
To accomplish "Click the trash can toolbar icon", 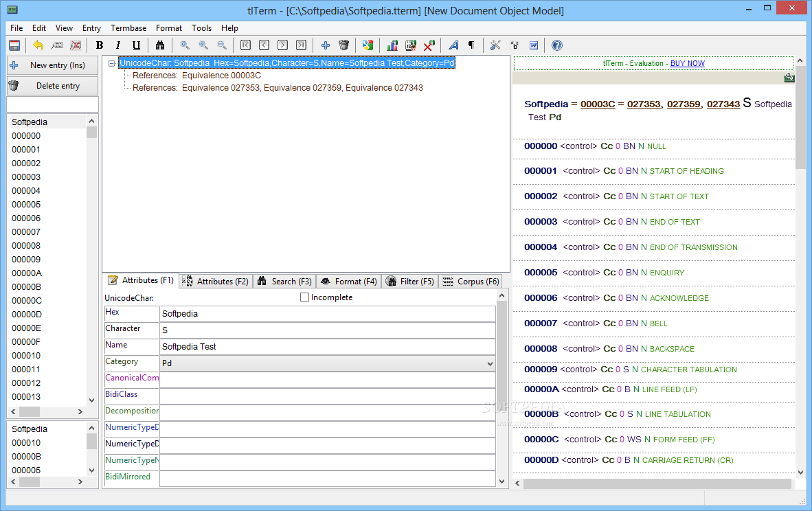I will point(344,45).
